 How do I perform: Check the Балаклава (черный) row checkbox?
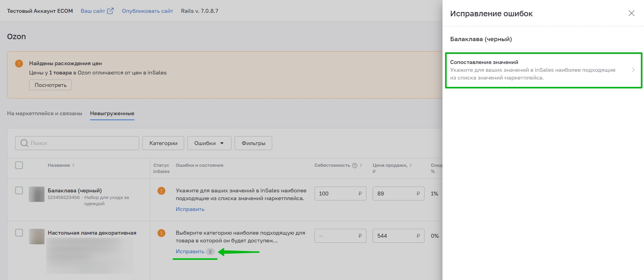click(19, 190)
